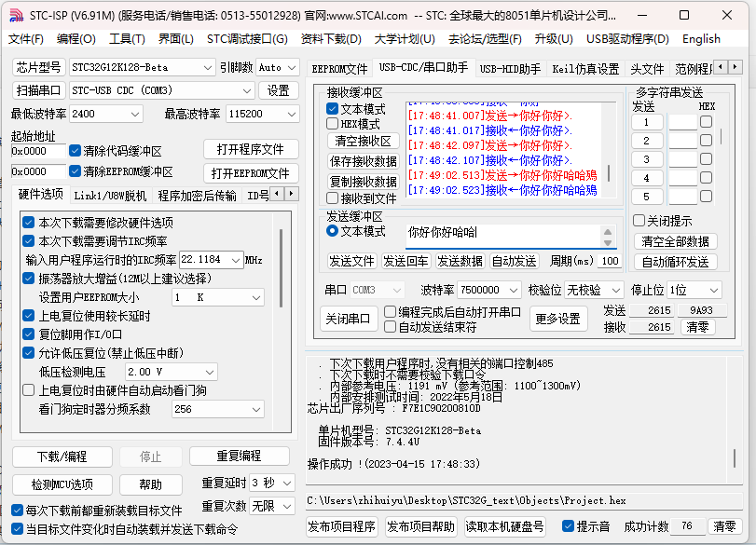Open 芯片型号 STC32G12K128-Beta dropdown
The height and width of the screenshot is (545, 756).
point(142,67)
